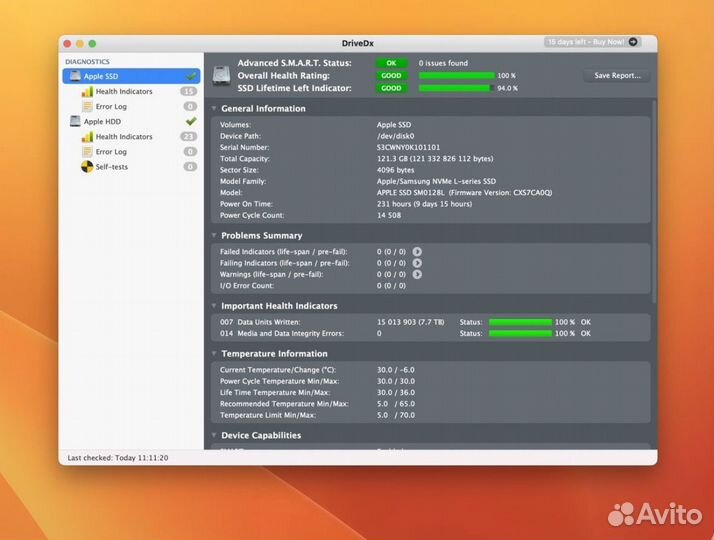Open Self-tests for Apple HDD

click(x=105, y=167)
